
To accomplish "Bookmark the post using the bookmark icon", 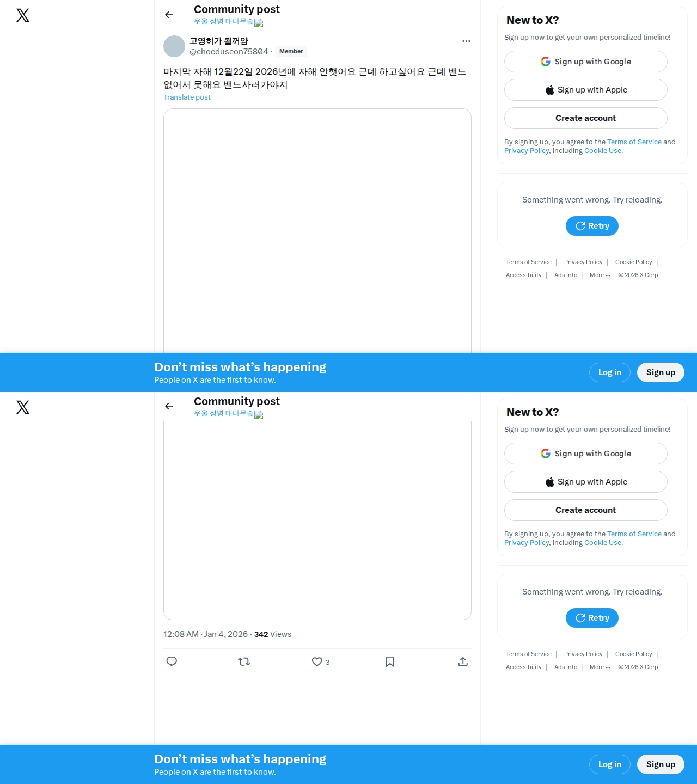I will tap(390, 661).
